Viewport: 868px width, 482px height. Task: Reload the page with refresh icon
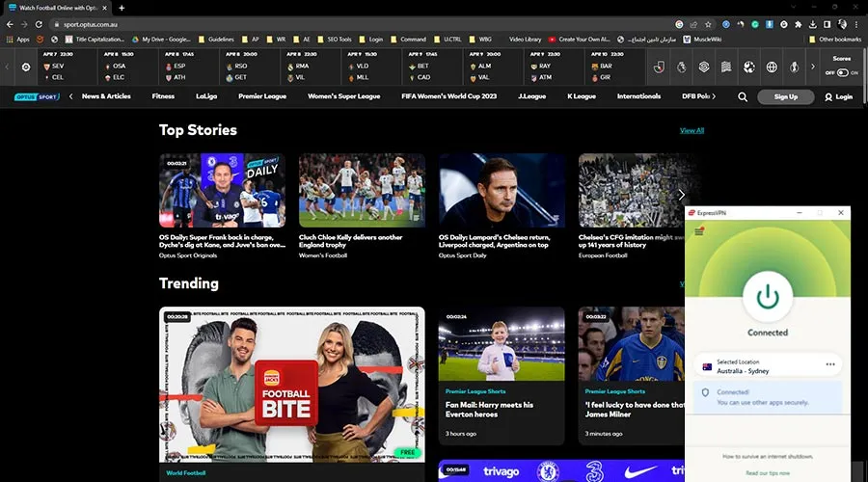coord(39,24)
